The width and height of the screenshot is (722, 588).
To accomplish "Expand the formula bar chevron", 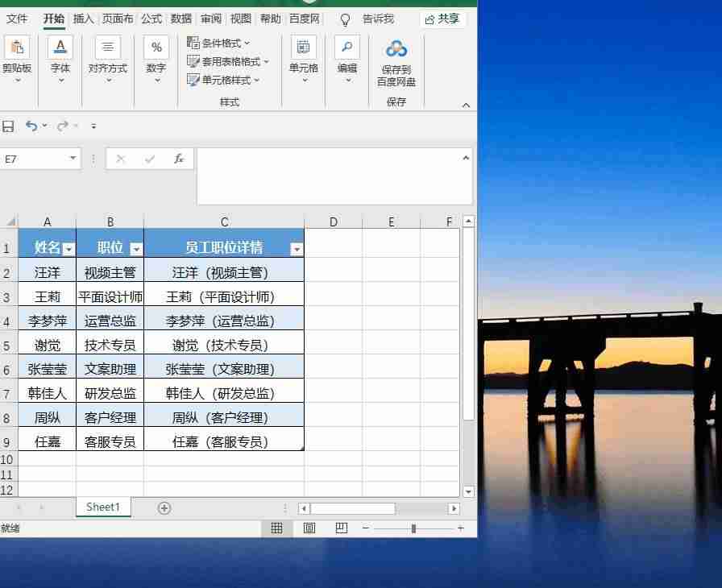I will point(466,158).
